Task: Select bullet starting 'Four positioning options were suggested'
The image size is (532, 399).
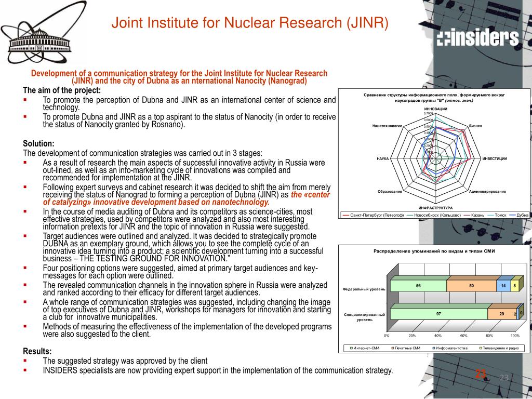Action: pyautogui.click(x=180, y=272)
